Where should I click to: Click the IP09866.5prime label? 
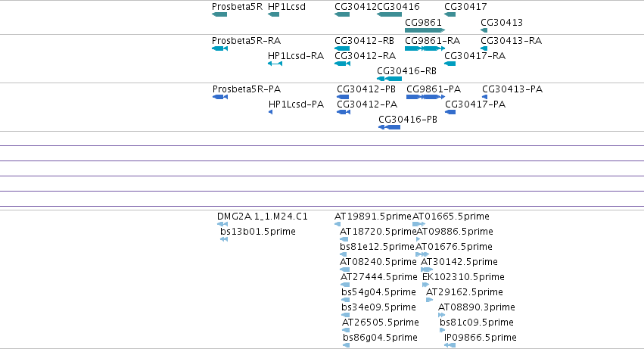click(481, 338)
